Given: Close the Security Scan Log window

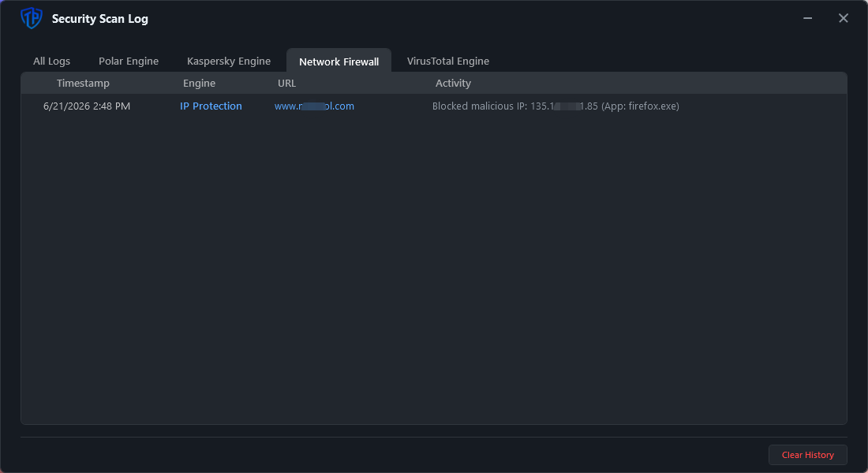Looking at the screenshot, I should coord(843,18).
